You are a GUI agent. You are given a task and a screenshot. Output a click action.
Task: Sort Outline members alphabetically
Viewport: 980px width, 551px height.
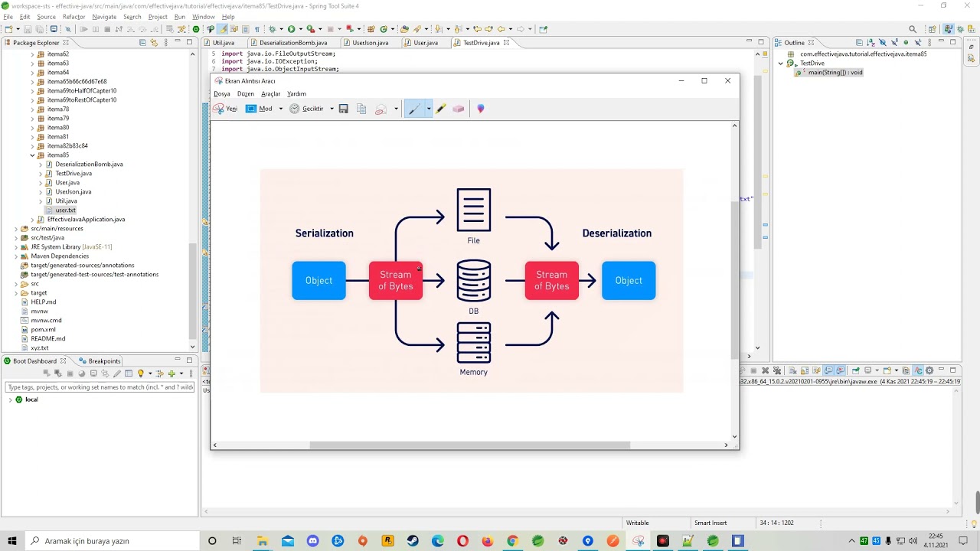[871, 43]
